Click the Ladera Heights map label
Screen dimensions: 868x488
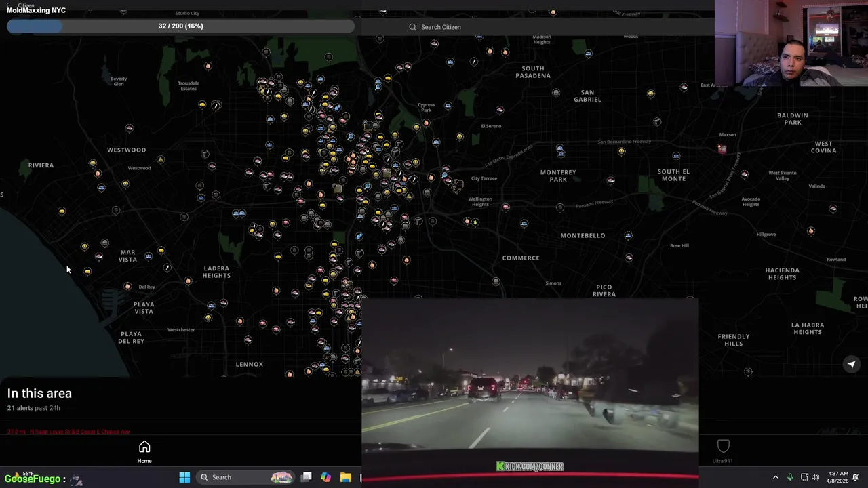coord(216,272)
